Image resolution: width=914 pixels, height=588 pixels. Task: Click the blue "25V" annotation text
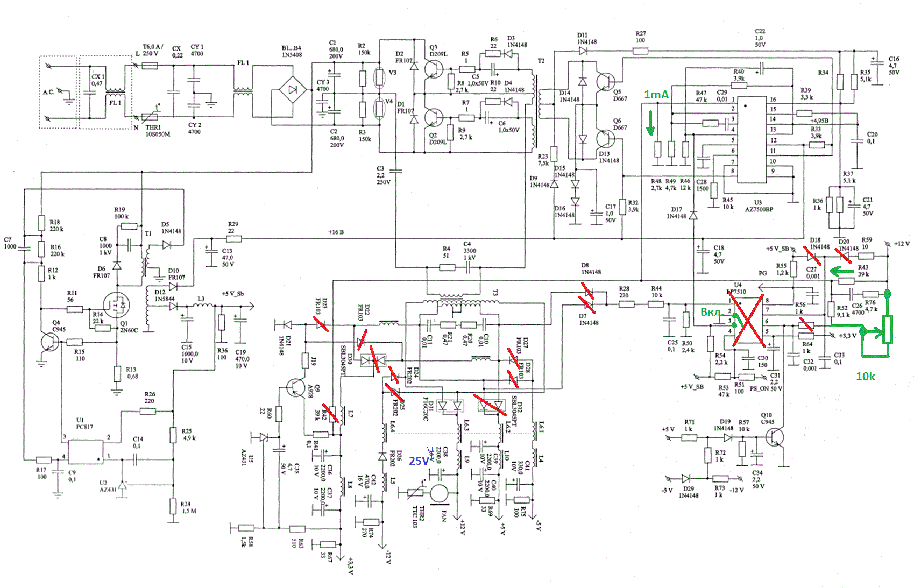pyautogui.click(x=420, y=461)
